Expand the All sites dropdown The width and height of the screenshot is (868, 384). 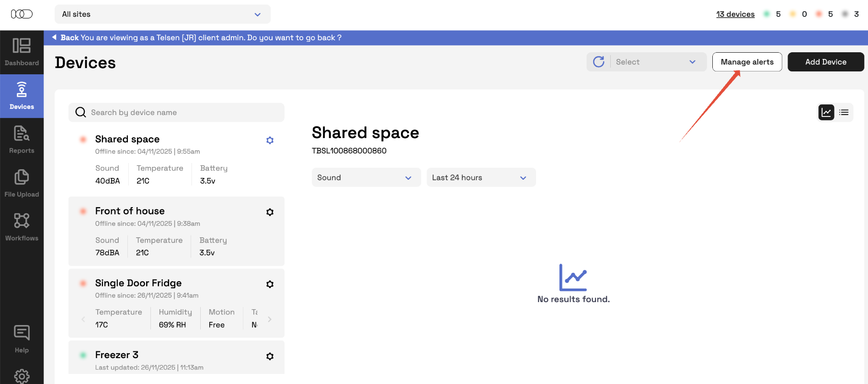(x=162, y=14)
